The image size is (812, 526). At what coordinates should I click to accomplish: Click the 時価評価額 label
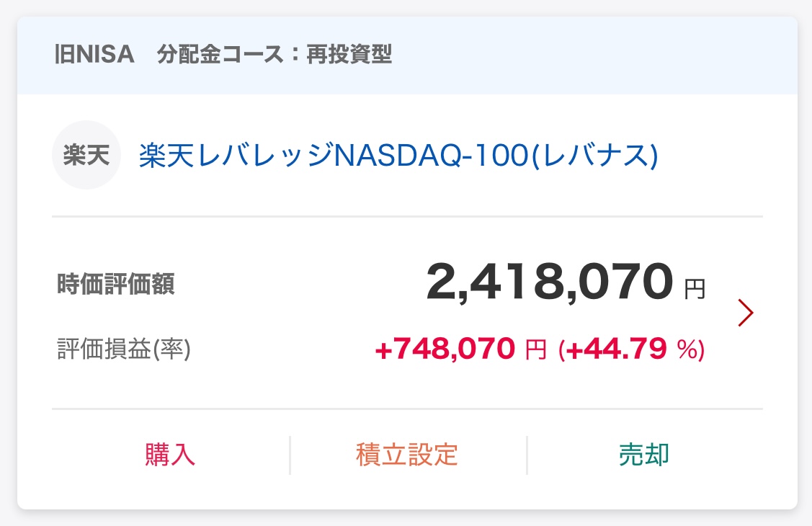115,285
